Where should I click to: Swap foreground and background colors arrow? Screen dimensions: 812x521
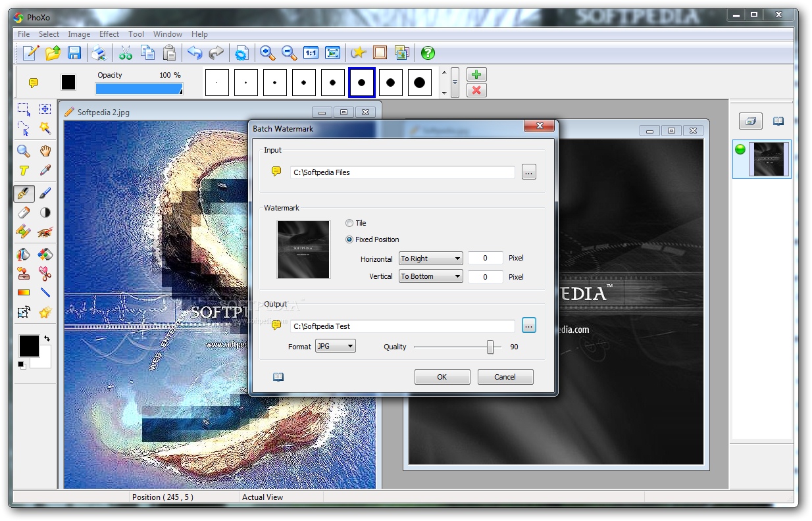point(47,339)
